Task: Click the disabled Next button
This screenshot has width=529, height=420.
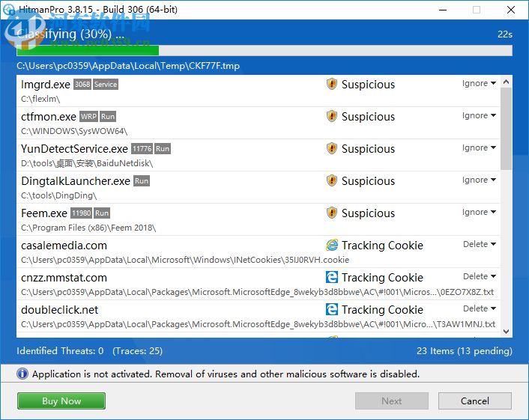Action: point(392,401)
